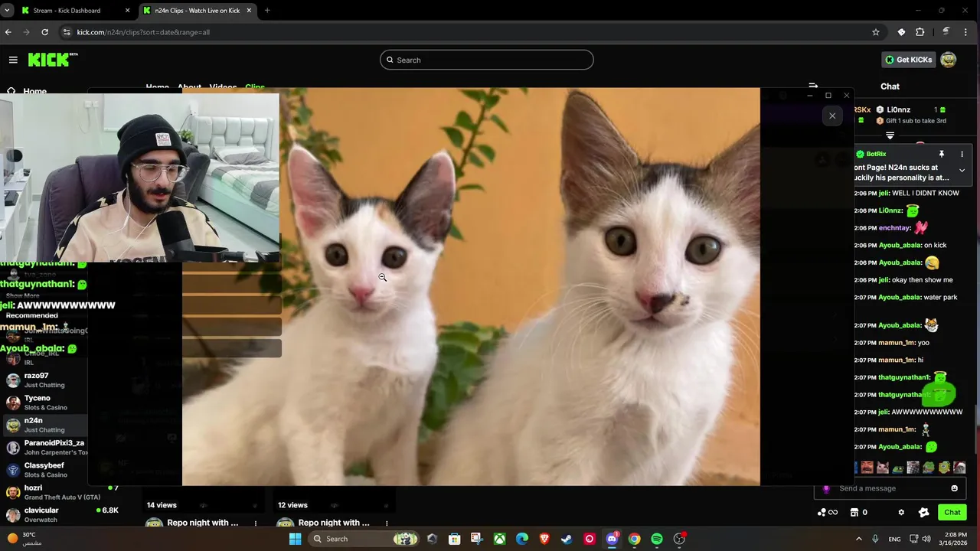Open Steam from taskbar
The width and height of the screenshot is (980, 551).
(567, 539)
